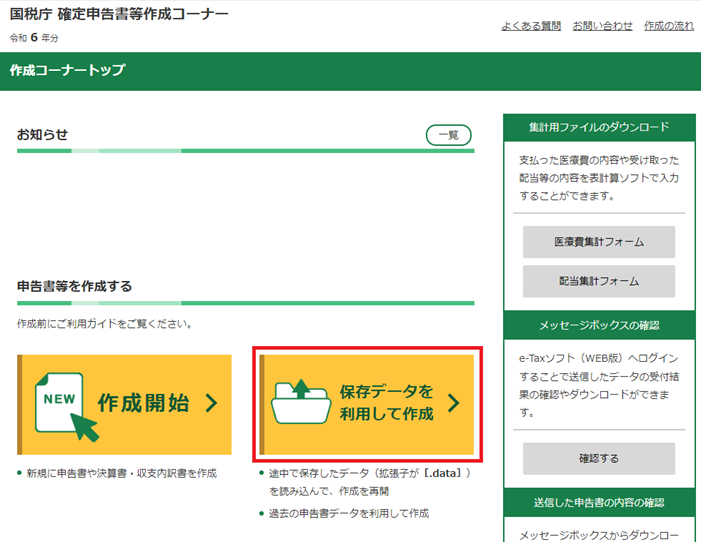The image size is (701, 542).
Task: Download the 配当集計フォーム
Action: [x=599, y=281]
